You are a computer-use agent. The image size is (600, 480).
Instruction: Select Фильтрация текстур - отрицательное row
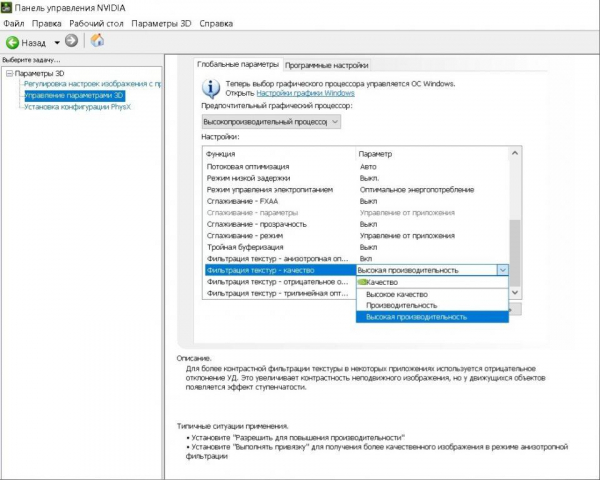click(280, 282)
